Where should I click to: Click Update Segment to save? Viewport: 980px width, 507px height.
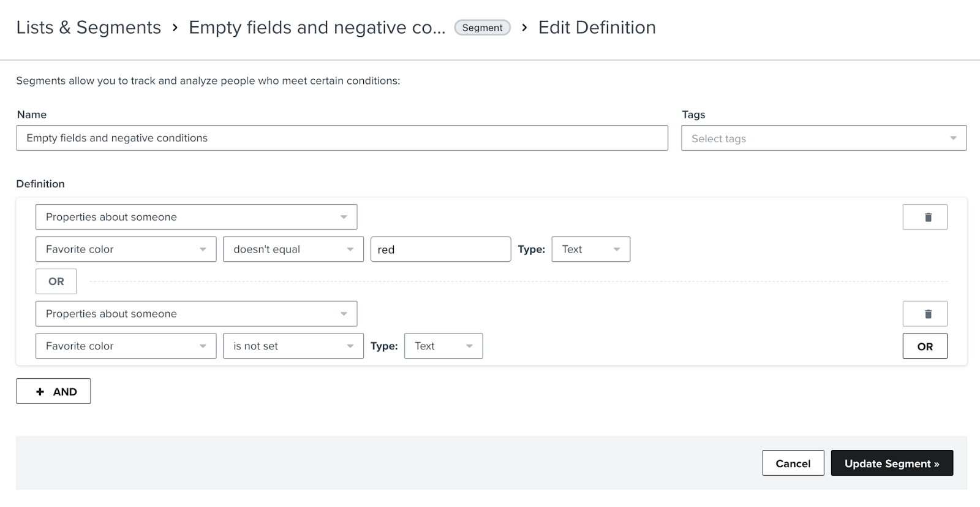(x=892, y=463)
